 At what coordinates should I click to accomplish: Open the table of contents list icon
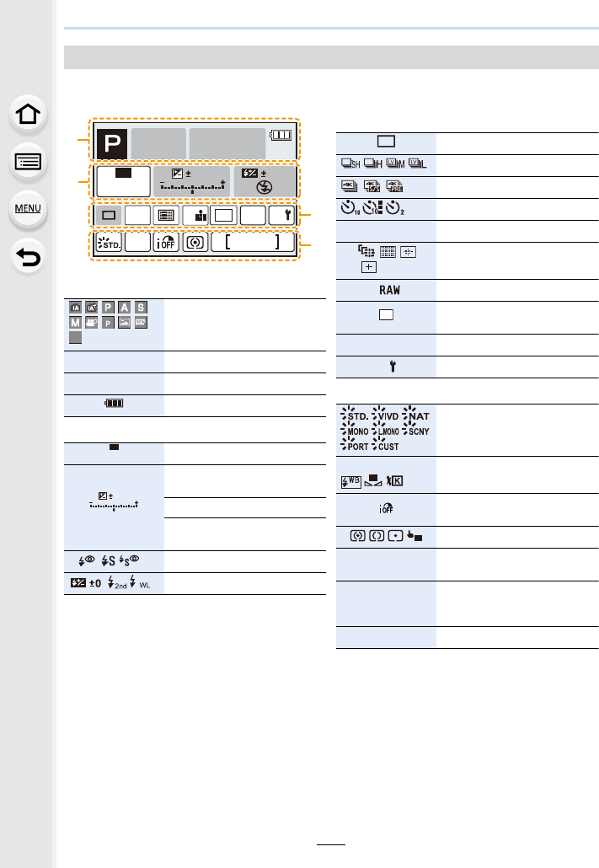click(28, 162)
